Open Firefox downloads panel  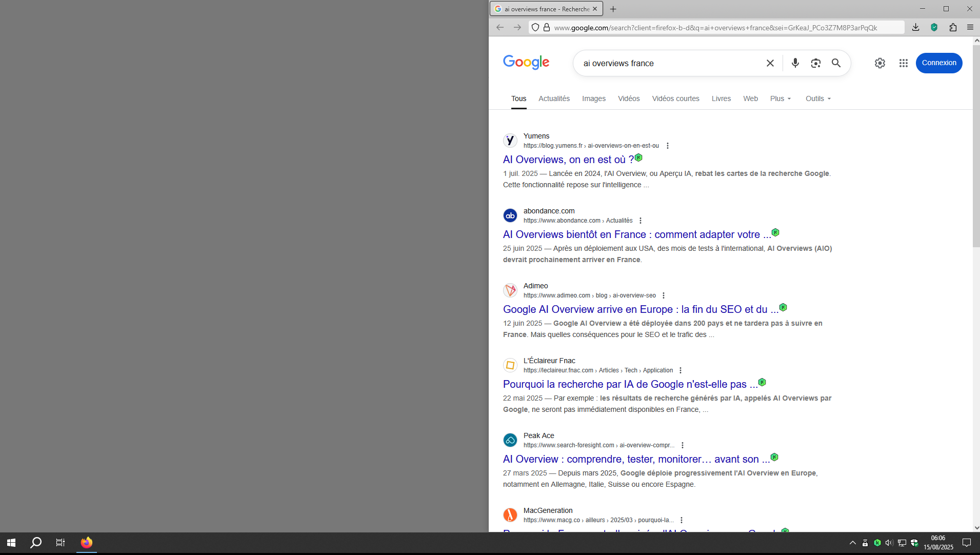pyautogui.click(x=916, y=28)
